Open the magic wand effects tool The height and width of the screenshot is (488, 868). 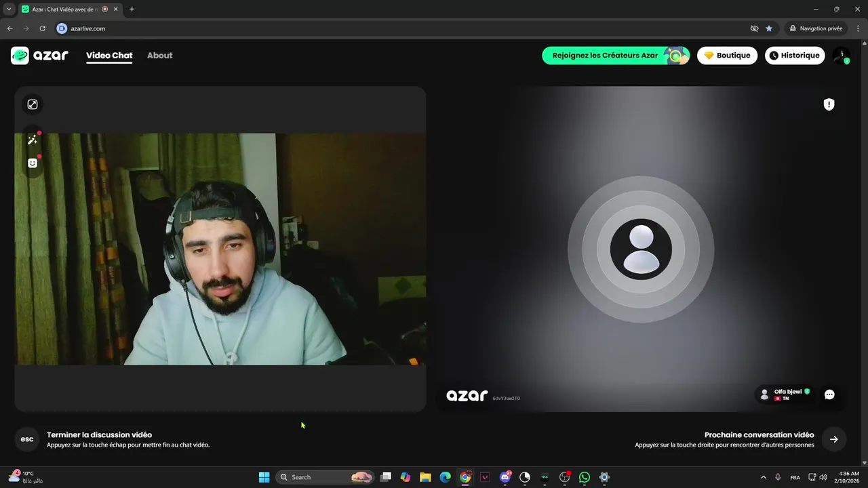33,140
